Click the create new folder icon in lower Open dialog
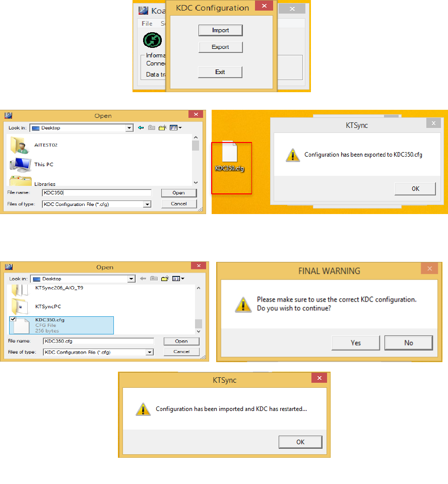 (x=165, y=279)
